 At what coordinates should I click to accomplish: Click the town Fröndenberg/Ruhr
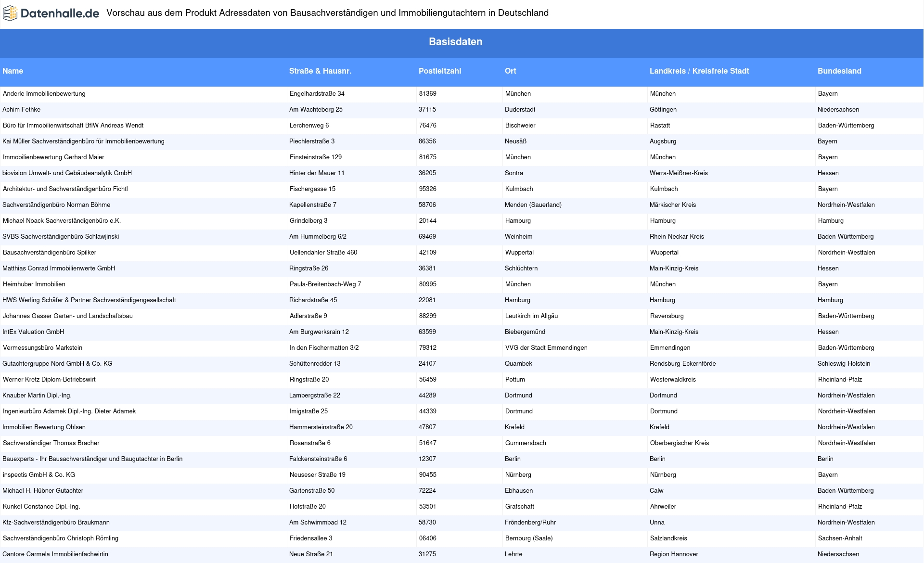(x=530, y=523)
